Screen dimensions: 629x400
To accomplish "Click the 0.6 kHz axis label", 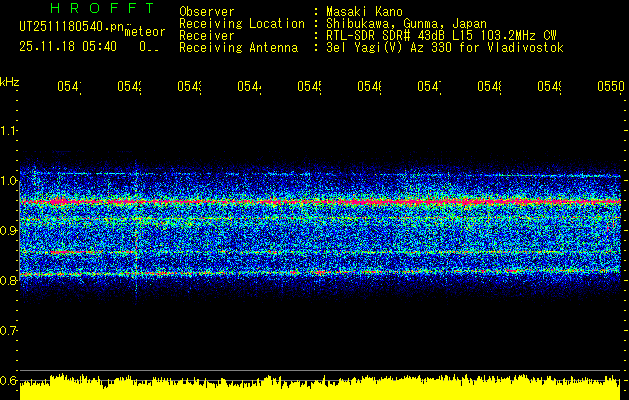I will coord(9,380).
